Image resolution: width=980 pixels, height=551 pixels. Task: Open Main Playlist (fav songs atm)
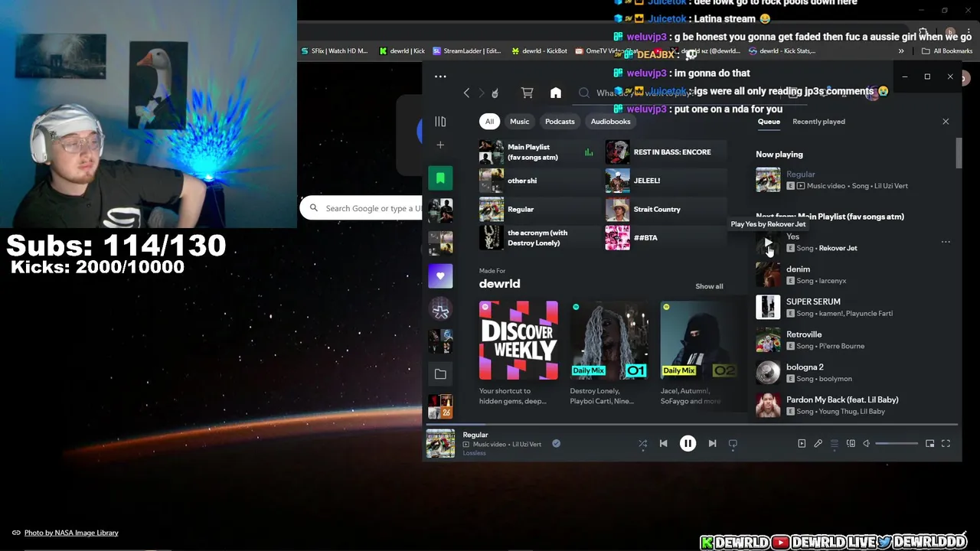(x=540, y=152)
